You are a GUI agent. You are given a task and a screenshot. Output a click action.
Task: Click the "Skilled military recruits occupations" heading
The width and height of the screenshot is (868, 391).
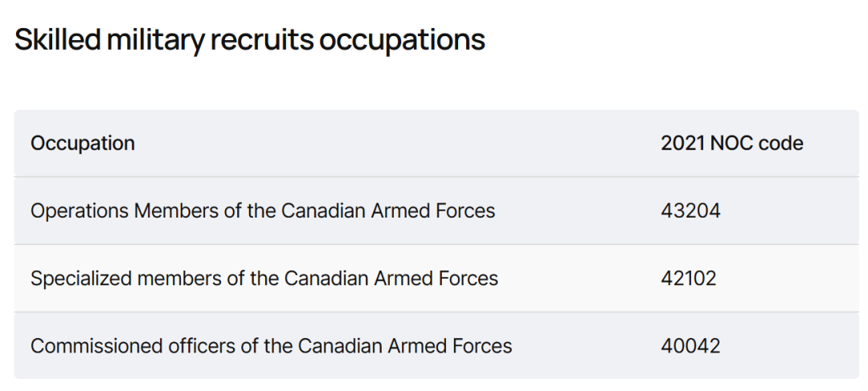tap(250, 39)
